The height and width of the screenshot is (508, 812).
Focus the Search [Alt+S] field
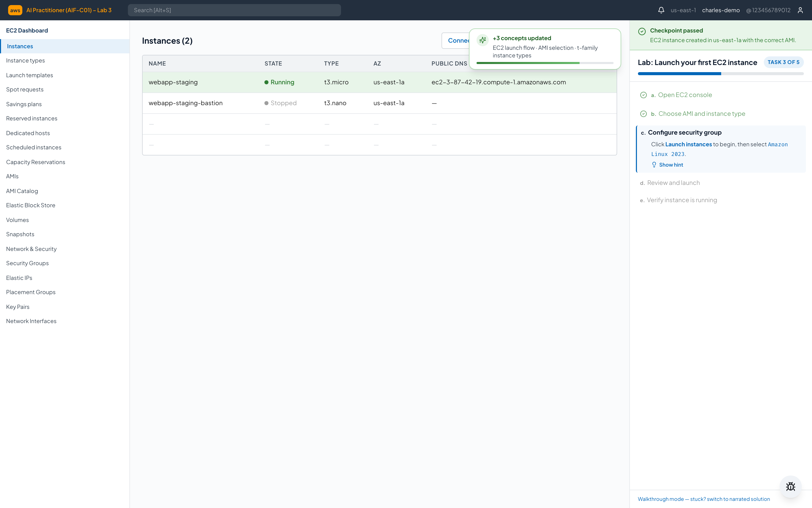pyautogui.click(x=234, y=10)
